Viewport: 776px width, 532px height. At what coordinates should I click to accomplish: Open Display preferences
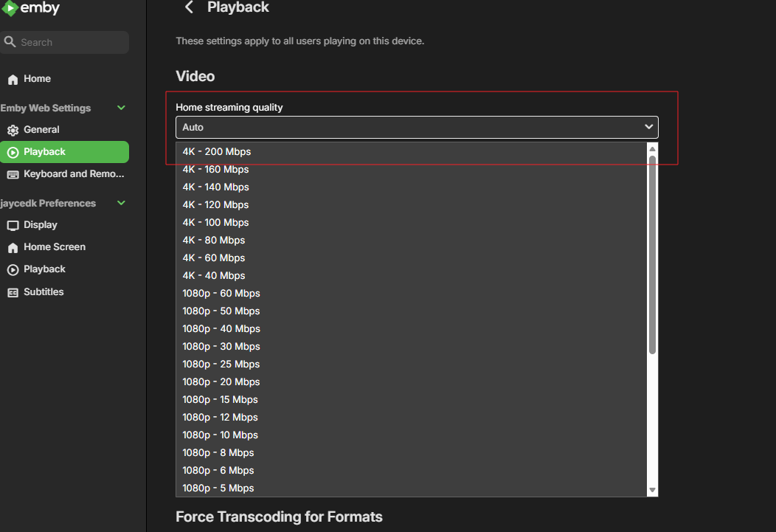[x=64, y=224]
